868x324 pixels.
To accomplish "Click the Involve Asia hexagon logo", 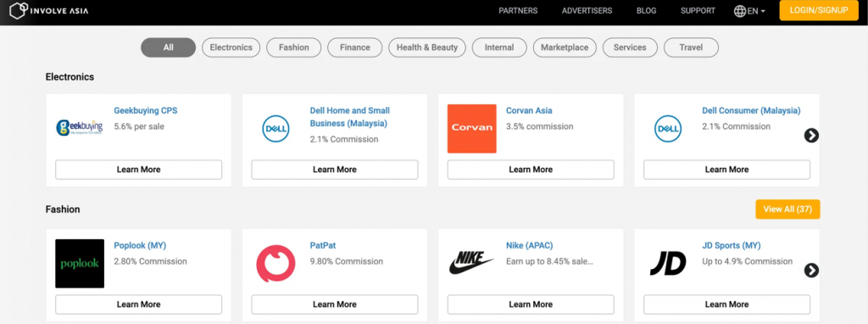I will (19, 10).
